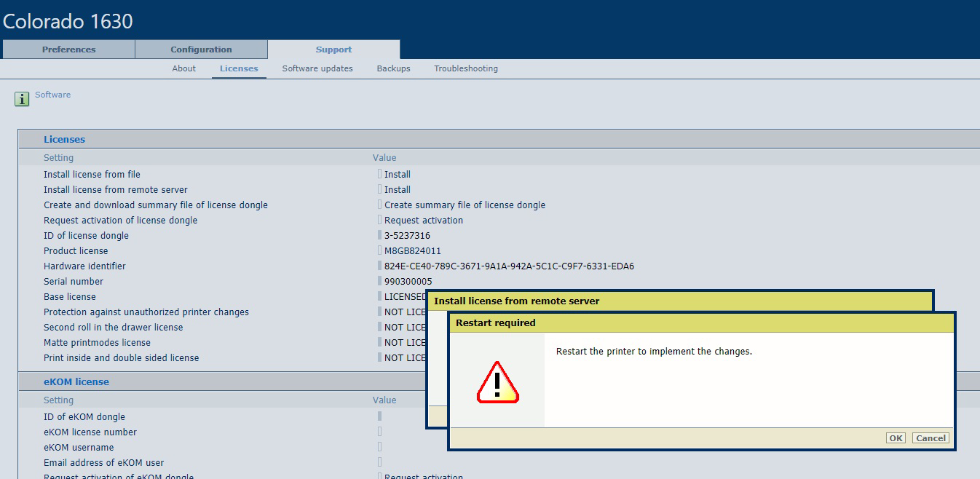Click 'Hardware identifier' label
980x479 pixels.
point(84,266)
